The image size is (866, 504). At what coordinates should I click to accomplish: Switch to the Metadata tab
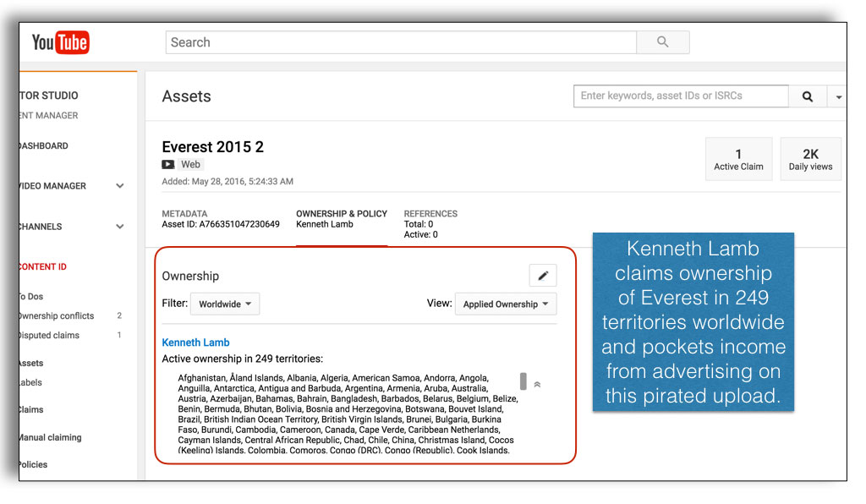pyautogui.click(x=221, y=219)
